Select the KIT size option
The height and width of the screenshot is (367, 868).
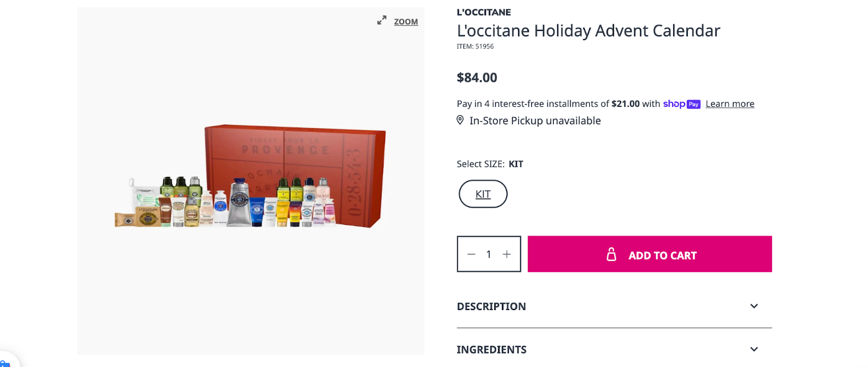(x=483, y=194)
